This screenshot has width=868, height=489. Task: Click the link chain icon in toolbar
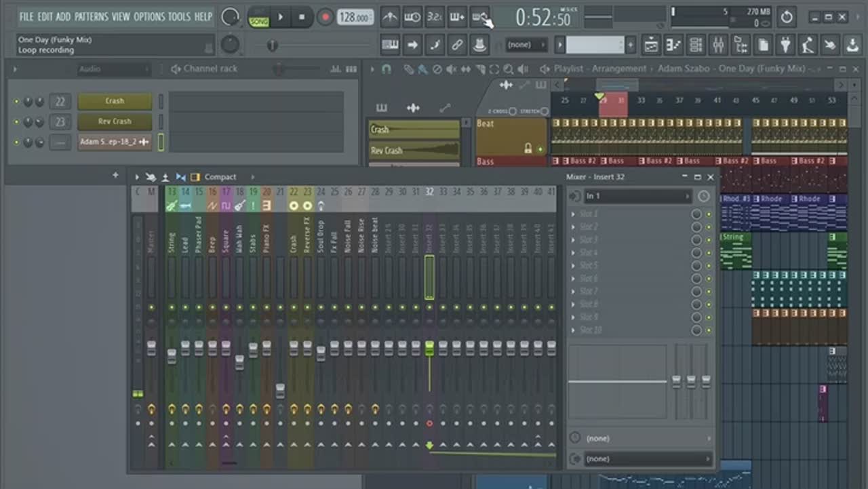click(457, 45)
